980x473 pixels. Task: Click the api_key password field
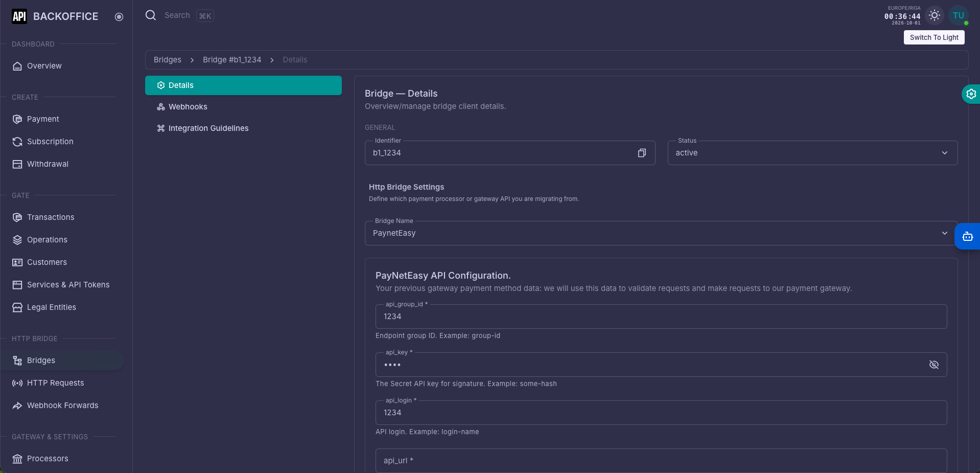(x=661, y=365)
